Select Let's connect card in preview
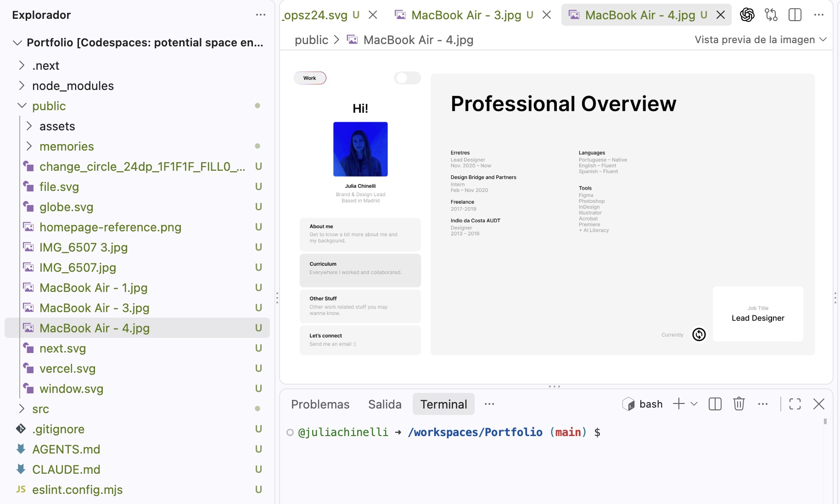This screenshot has width=840, height=504. [360, 340]
